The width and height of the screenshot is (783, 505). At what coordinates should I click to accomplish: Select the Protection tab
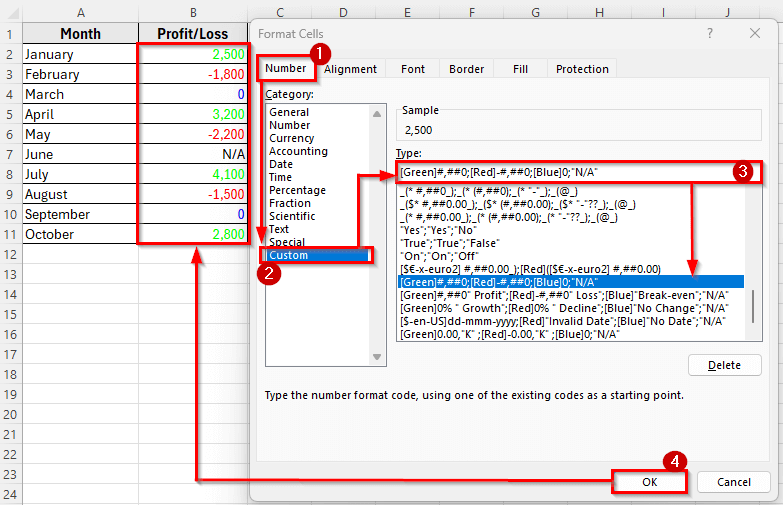(582, 69)
